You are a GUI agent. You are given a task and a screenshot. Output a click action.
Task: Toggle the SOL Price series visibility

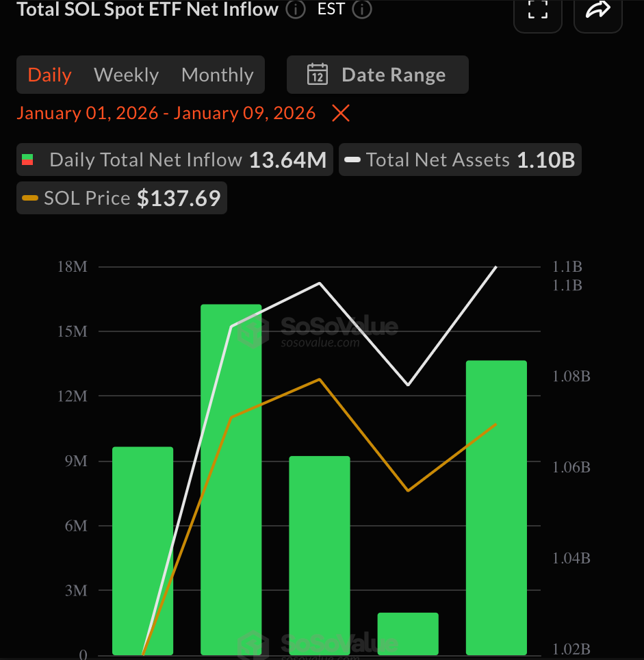tap(121, 198)
